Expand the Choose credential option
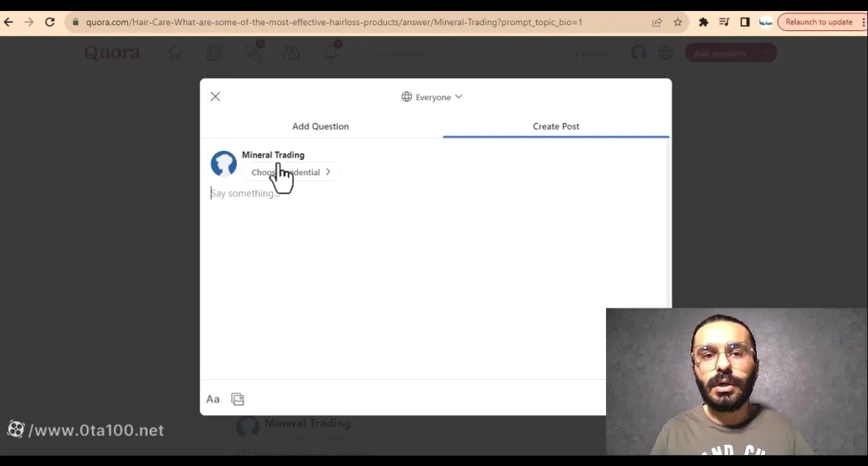The width and height of the screenshot is (868, 466). coord(291,173)
